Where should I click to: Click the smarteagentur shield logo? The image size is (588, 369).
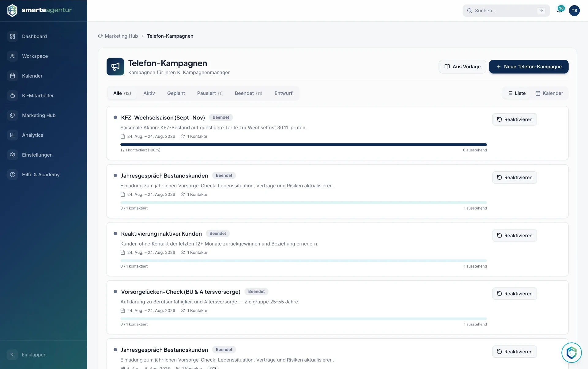point(12,10)
